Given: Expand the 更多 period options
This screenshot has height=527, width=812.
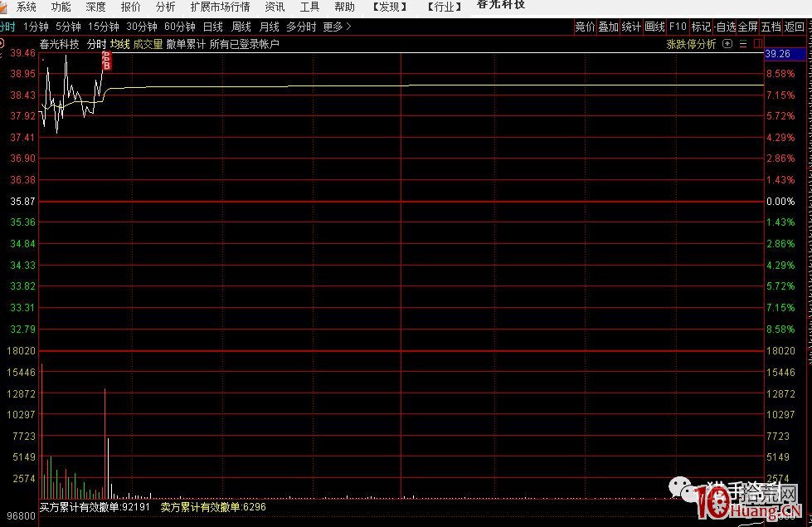Looking at the screenshot, I should pyautogui.click(x=337, y=27).
